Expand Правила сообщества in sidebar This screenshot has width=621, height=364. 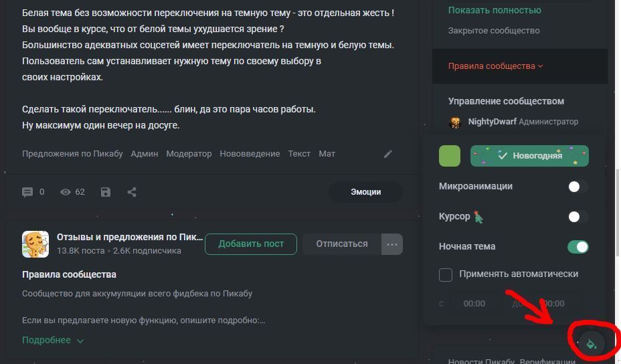(495, 66)
